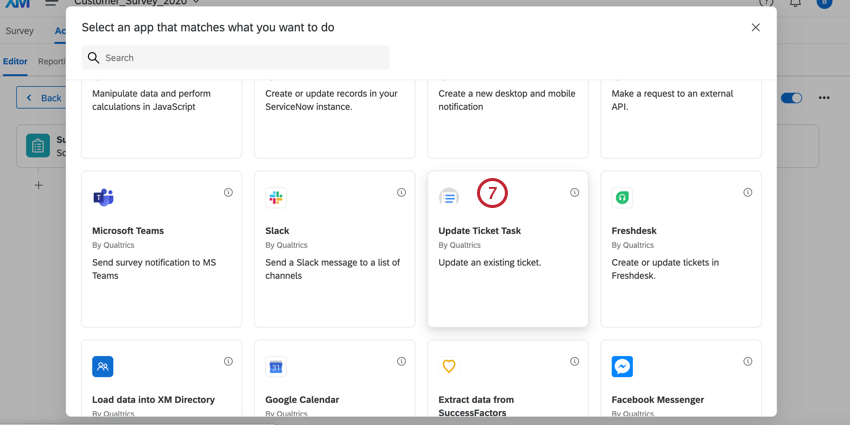Click 'Make a request to an external API' card
Viewport: 850px width, 425px height.
(681, 119)
